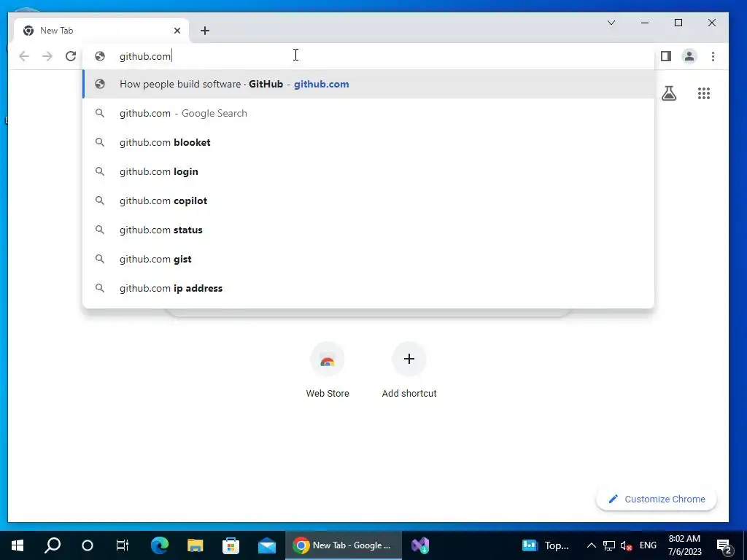747x560 pixels.
Task: Select 'github.com ip address' suggestion
Action: [368, 288]
